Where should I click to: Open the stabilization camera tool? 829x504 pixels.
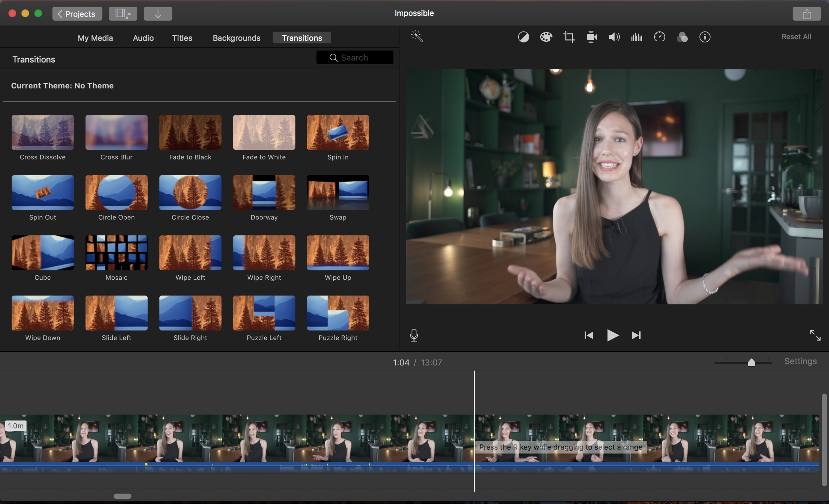pyautogui.click(x=592, y=37)
